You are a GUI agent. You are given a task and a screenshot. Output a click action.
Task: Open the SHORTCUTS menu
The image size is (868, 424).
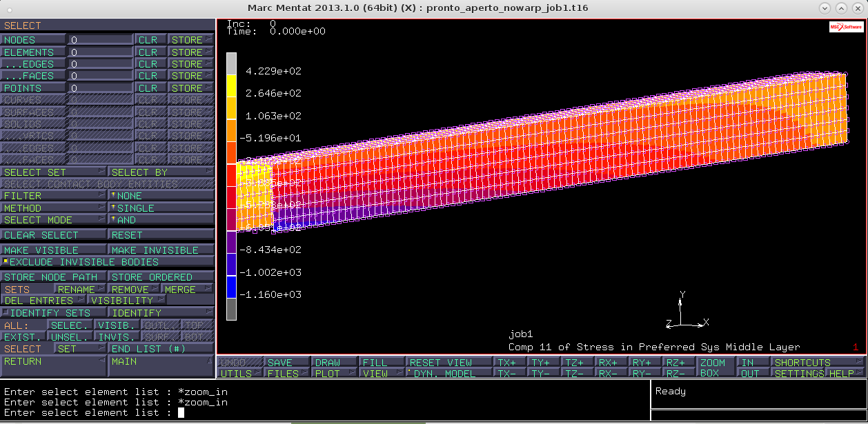818,363
